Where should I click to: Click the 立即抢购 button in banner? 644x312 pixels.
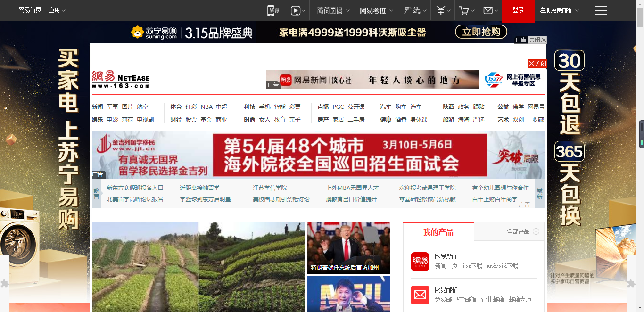(x=481, y=32)
